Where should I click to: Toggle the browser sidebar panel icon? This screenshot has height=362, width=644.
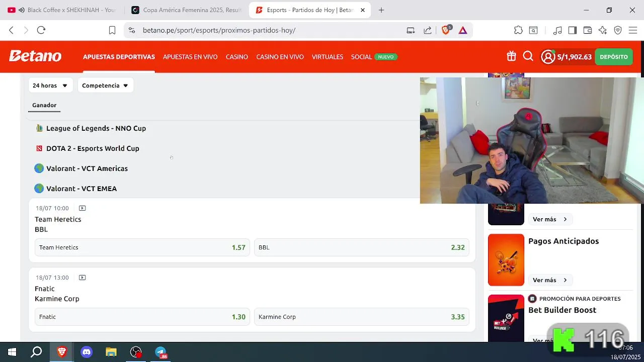(x=572, y=30)
